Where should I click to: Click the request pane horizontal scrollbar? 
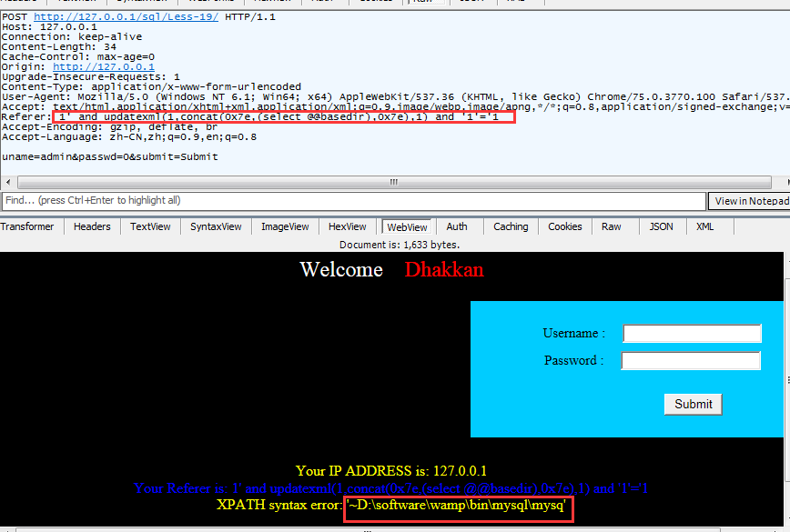pos(391,181)
